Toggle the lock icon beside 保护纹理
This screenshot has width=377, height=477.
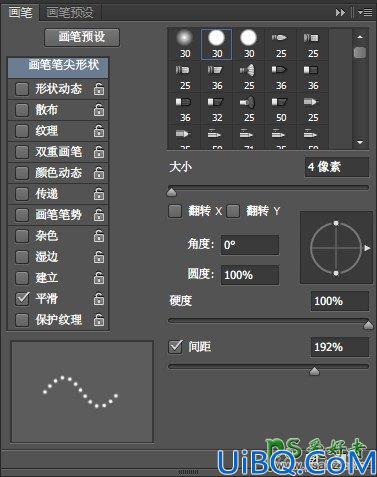click(x=99, y=320)
